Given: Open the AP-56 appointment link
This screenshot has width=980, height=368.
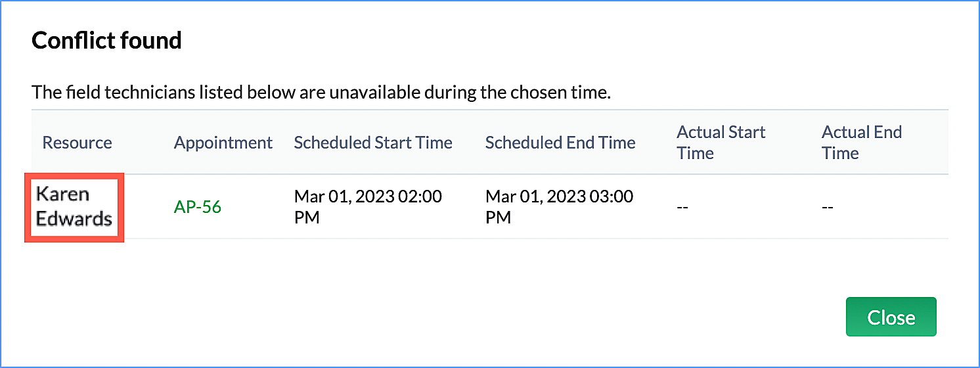Looking at the screenshot, I should click(197, 207).
